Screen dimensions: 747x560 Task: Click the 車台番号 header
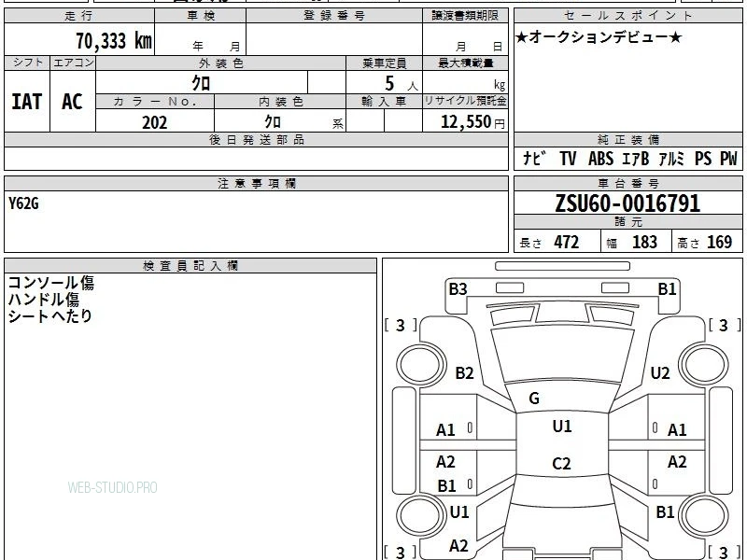click(x=627, y=183)
